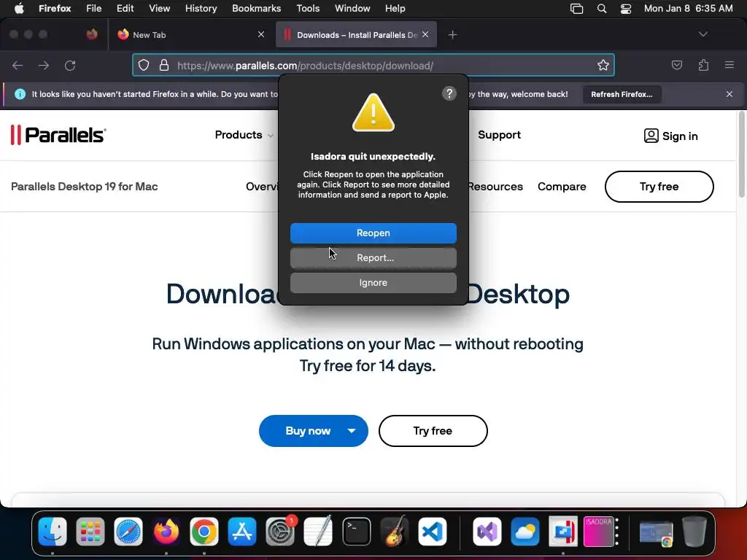The image size is (747, 560).
Task: Open Save to Pocket button
Action: (676, 65)
